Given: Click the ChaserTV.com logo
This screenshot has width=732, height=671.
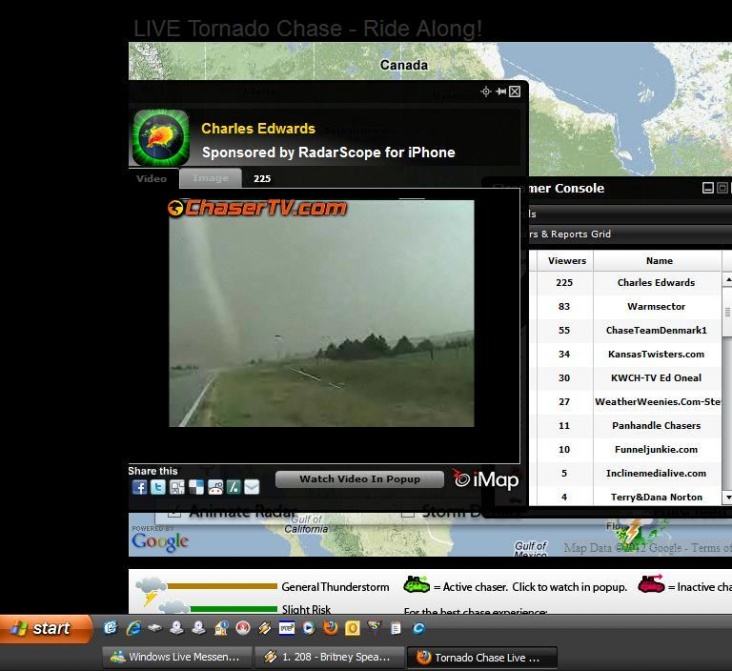Looking at the screenshot, I should coord(257,208).
